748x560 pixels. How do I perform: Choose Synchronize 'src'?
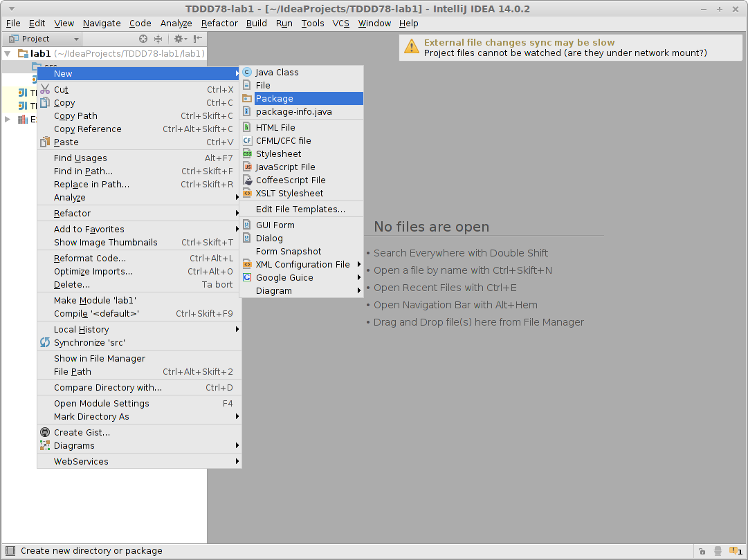139,343
